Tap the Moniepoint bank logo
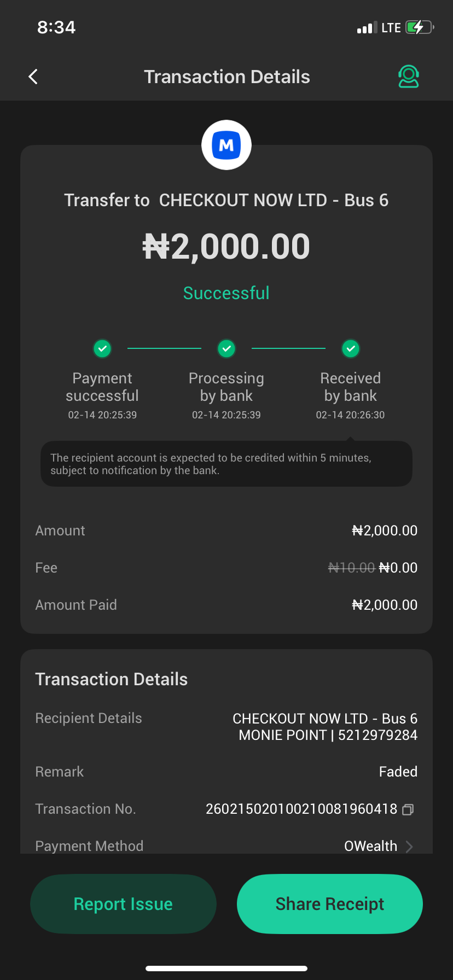Viewport: 453px width, 980px height. (226, 145)
